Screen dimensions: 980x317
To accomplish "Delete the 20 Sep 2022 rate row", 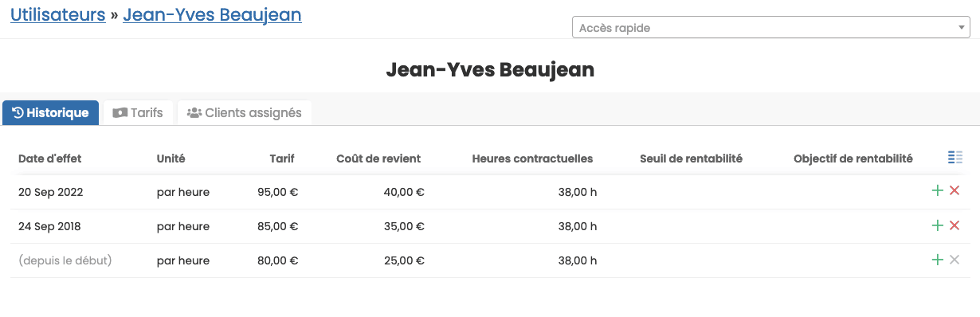I will click(955, 191).
